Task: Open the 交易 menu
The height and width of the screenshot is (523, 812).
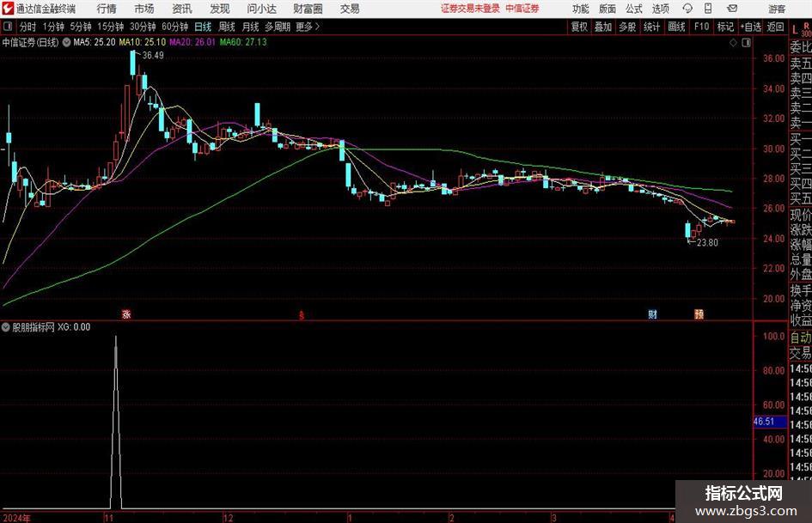Action: tap(350, 9)
